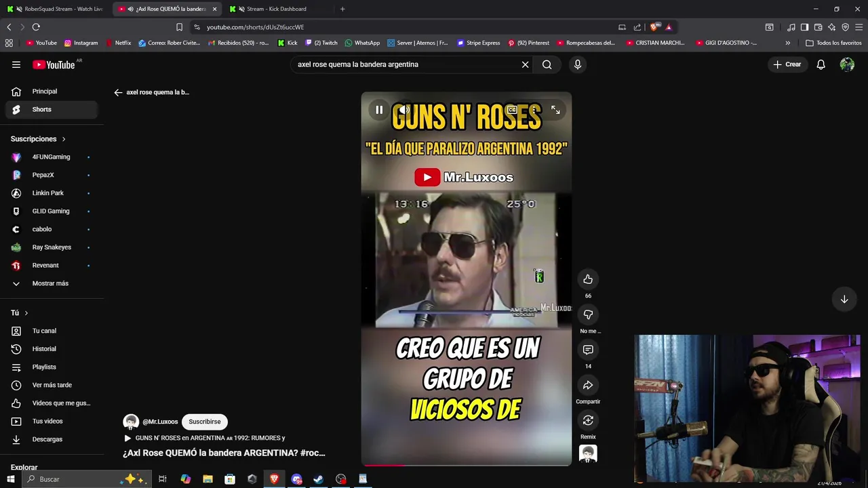This screenshot has width=868, height=488.
Task: Close the Axl Rose YouTube tab
Action: pos(214,9)
